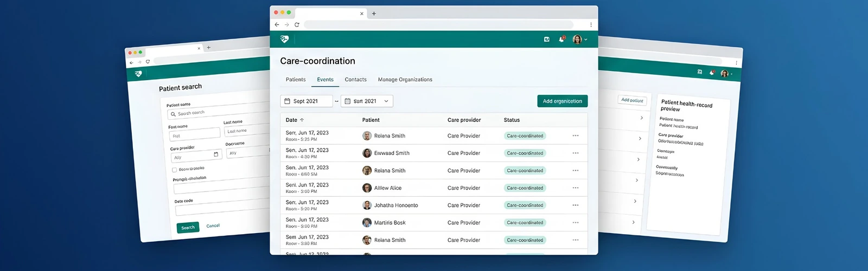This screenshot has height=271, width=868.
Task: Open the patient name Martiris Bosk
Action: (390, 223)
